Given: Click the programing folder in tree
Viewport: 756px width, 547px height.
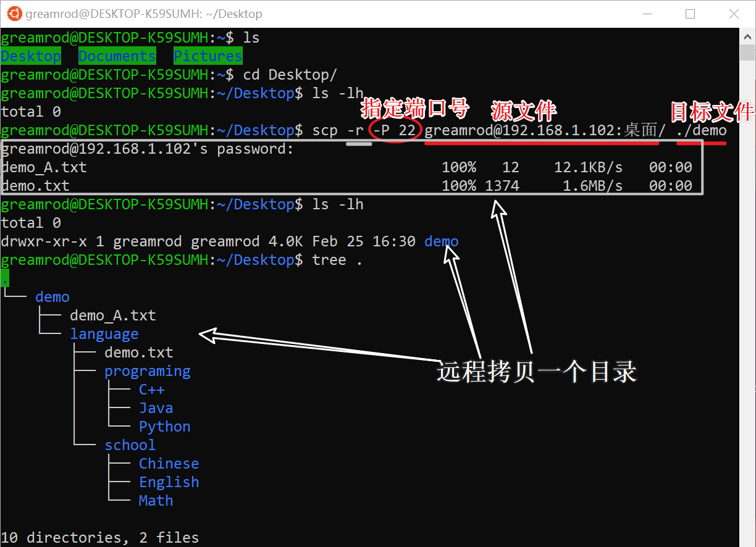Looking at the screenshot, I should [148, 371].
